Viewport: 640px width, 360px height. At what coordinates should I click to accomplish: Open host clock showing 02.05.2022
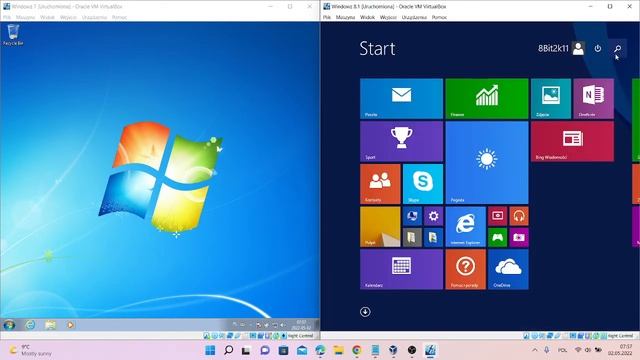pos(620,350)
